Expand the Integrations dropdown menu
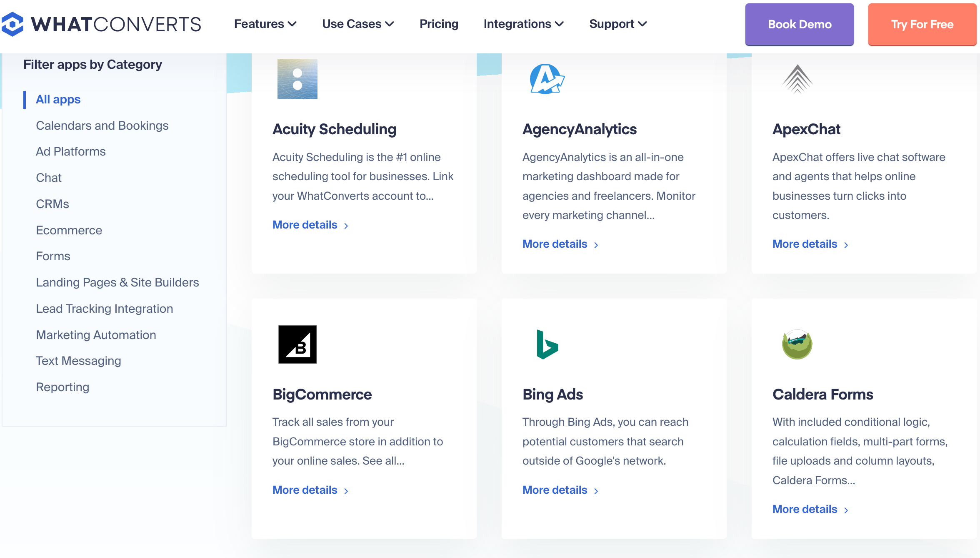Image resolution: width=980 pixels, height=558 pixels. [523, 24]
